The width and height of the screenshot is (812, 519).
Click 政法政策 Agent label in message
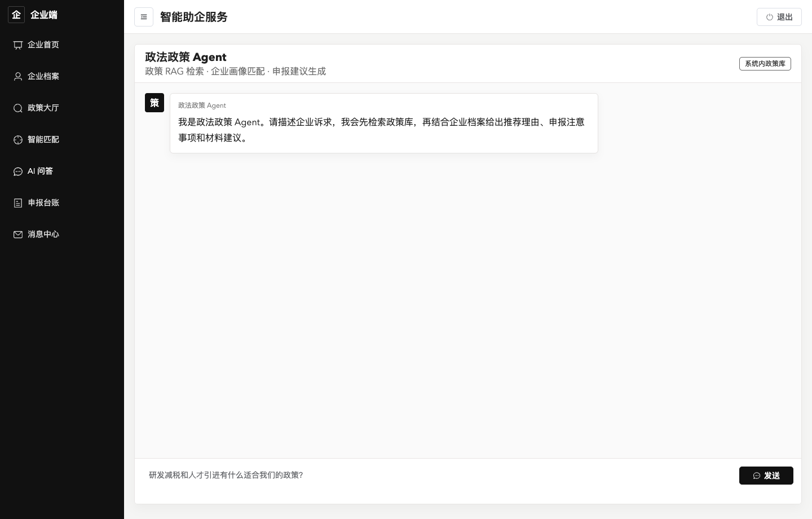(x=202, y=105)
